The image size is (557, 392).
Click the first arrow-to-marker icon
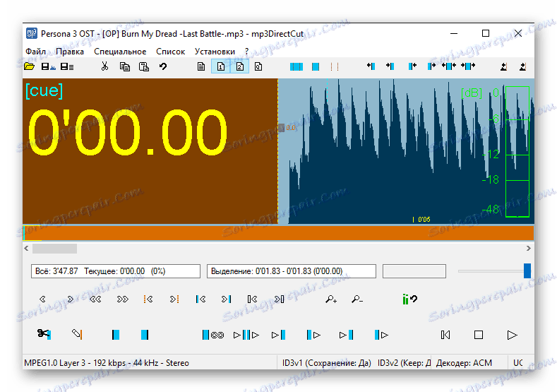click(x=371, y=66)
